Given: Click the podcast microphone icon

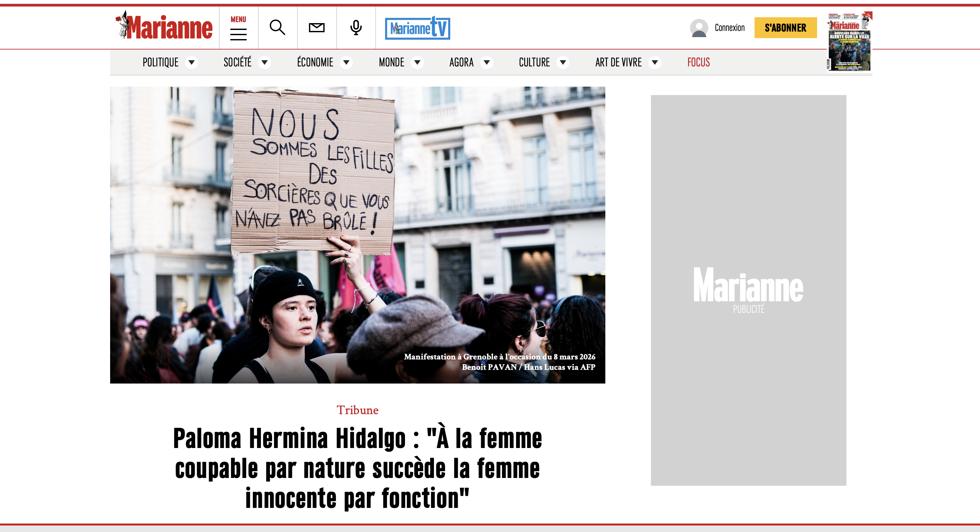Looking at the screenshot, I should 356,28.
